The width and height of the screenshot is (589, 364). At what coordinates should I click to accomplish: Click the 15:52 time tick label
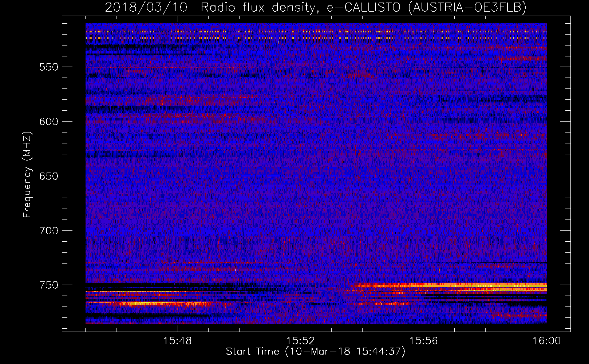[301, 341]
